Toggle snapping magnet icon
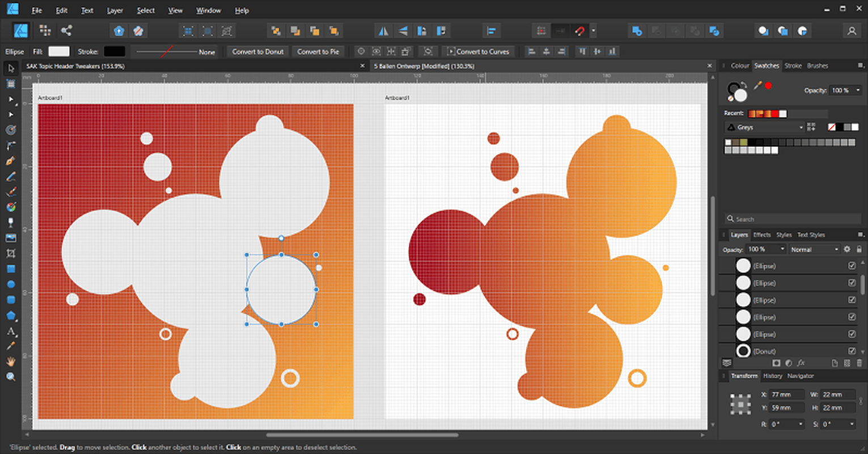 pyautogui.click(x=579, y=31)
